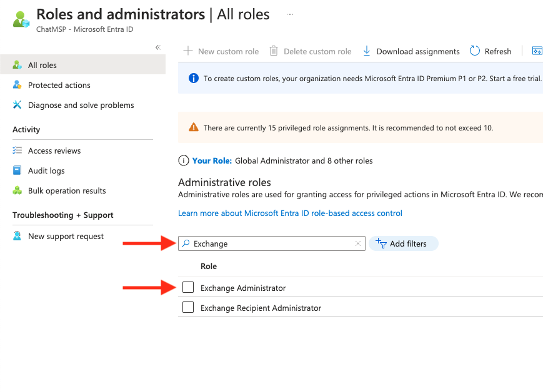543x392 pixels.
Task: Click Global Administrator and 8 other roles
Action: click(x=304, y=161)
